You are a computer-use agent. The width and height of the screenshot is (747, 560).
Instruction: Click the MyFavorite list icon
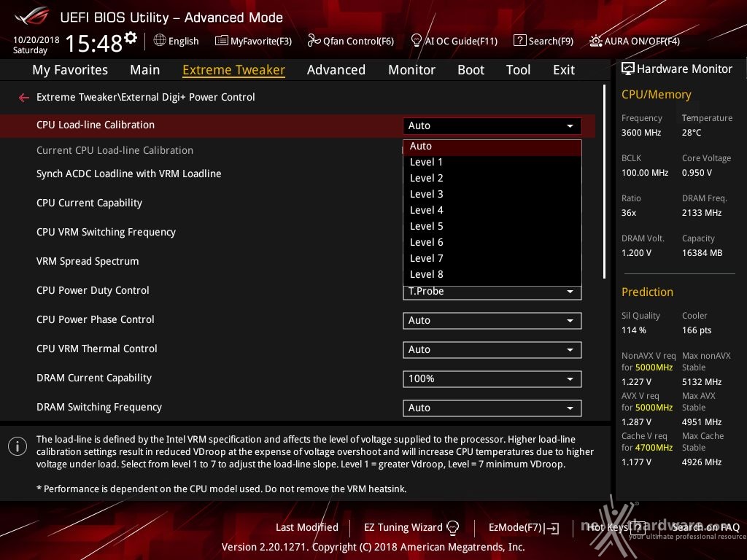pos(222,41)
